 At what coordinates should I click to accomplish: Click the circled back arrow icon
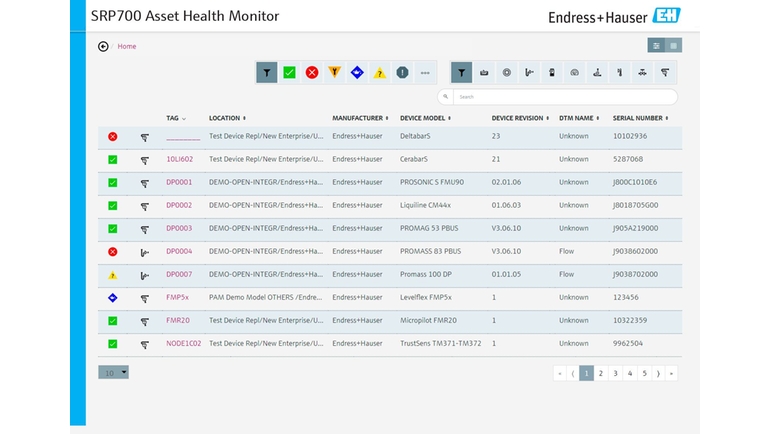click(x=103, y=46)
